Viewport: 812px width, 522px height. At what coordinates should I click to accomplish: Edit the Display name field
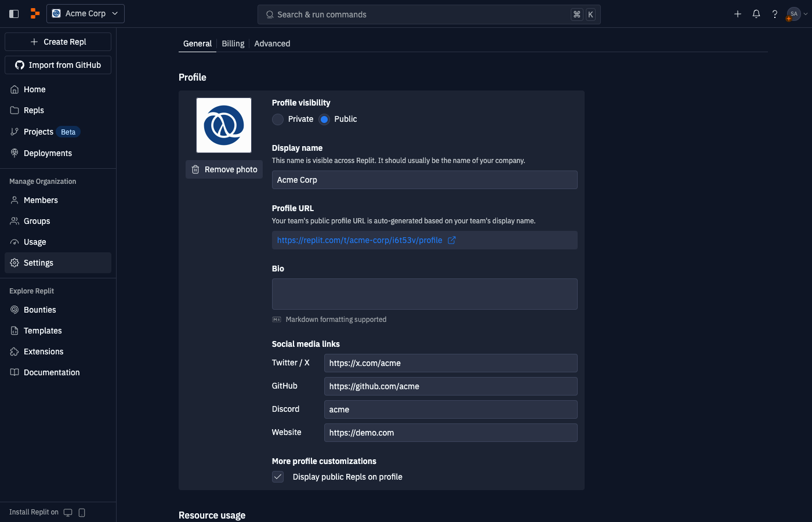[x=425, y=180]
